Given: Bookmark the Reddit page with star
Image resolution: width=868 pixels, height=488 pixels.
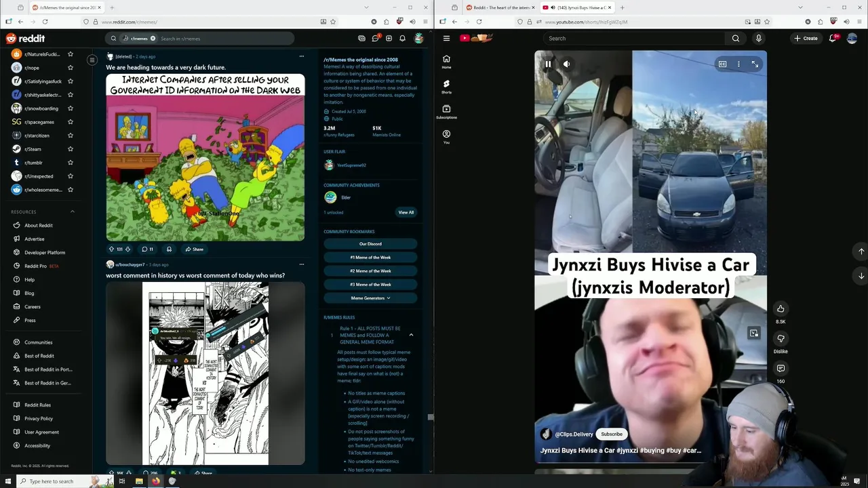Looking at the screenshot, I should (x=333, y=22).
